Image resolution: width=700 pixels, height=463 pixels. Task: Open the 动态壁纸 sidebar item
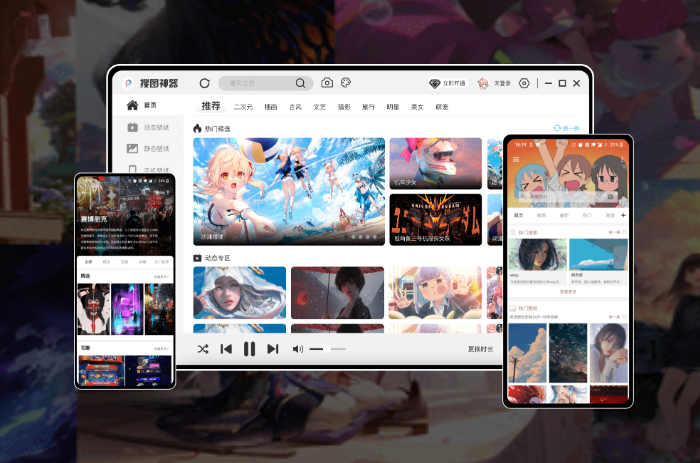pos(148,127)
